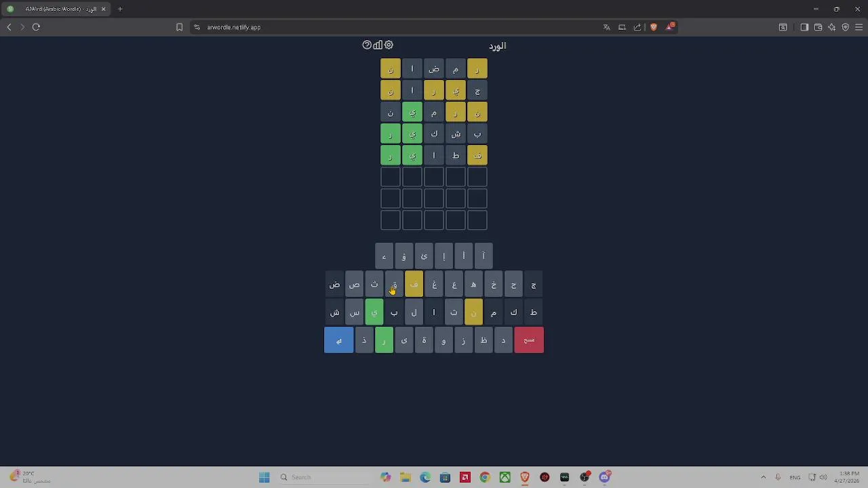Tap the ع key on keyboard
The width and height of the screenshot is (868, 488).
[454, 285]
